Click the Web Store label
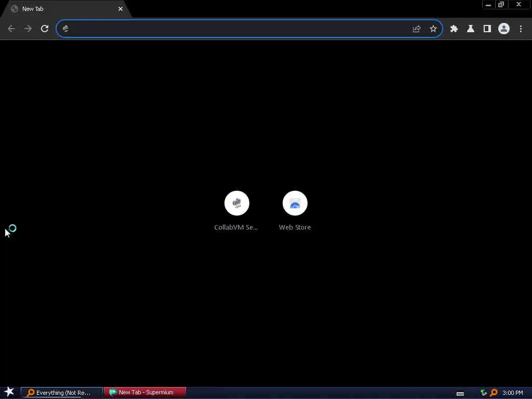Screen dimensions: 532x399 (x=295, y=228)
